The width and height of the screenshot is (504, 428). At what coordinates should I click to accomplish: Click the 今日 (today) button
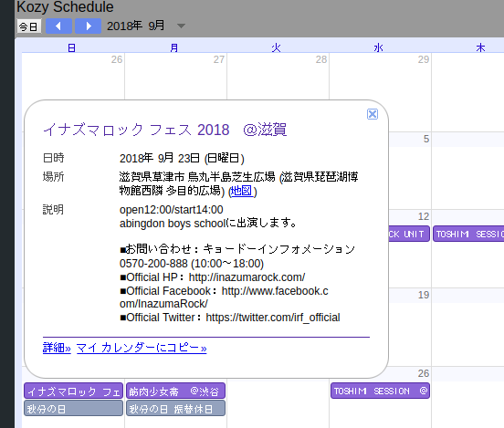coord(29,26)
